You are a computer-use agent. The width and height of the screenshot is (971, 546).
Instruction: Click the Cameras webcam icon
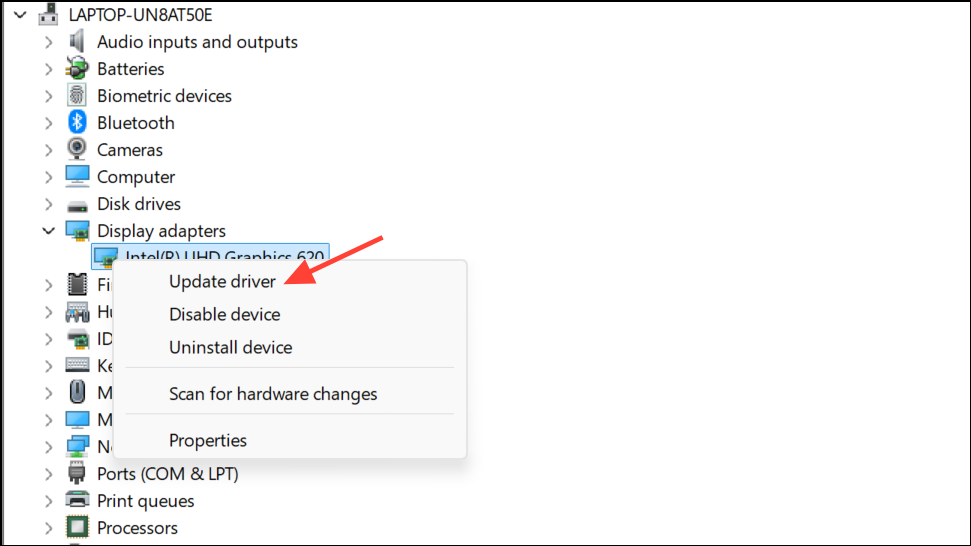(x=77, y=150)
